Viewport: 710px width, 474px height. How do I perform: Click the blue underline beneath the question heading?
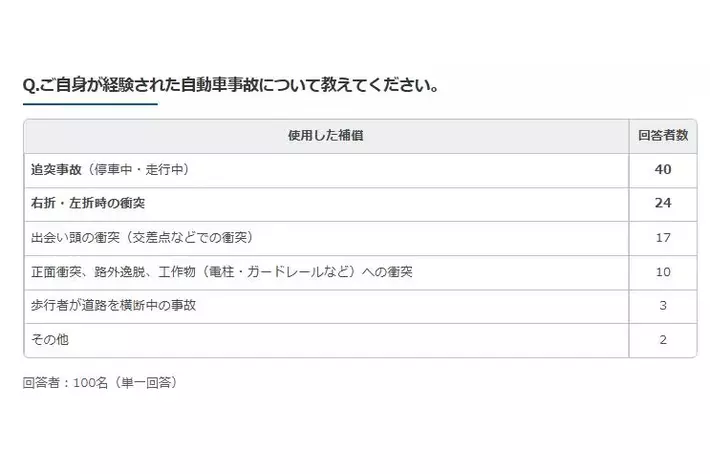(x=90, y=103)
